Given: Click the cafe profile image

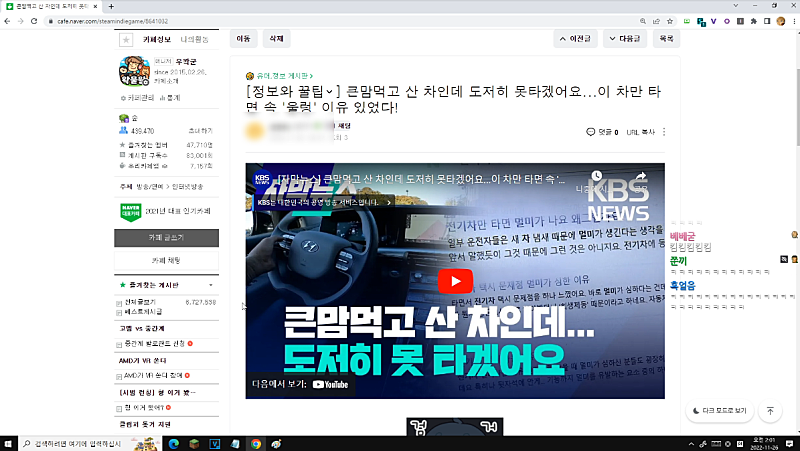Looking at the screenshot, I should coord(134,71).
